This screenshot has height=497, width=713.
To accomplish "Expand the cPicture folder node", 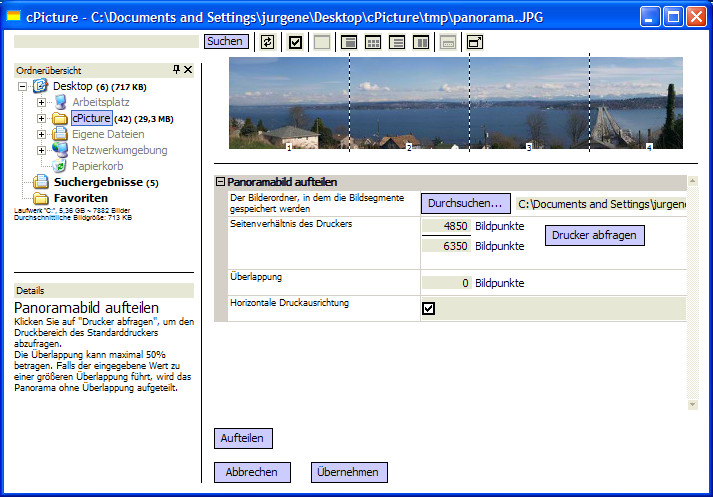I will click(x=41, y=119).
